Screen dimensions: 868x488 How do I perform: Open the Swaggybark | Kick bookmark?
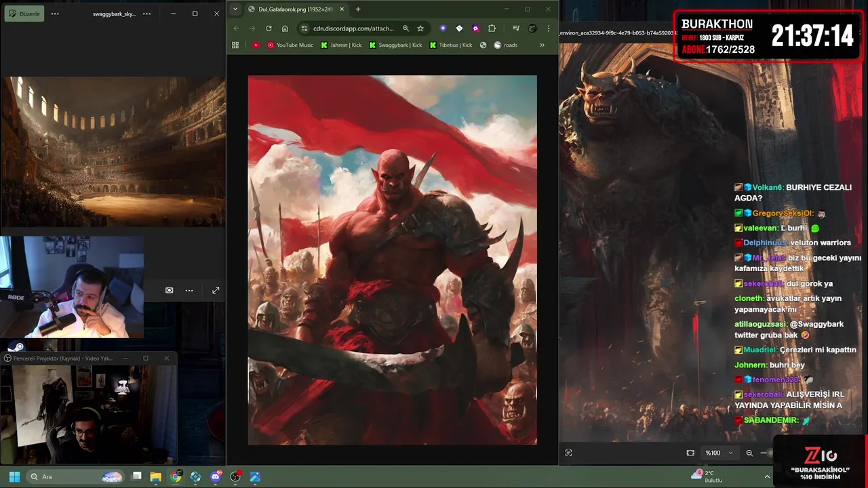(x=395, y=45)
